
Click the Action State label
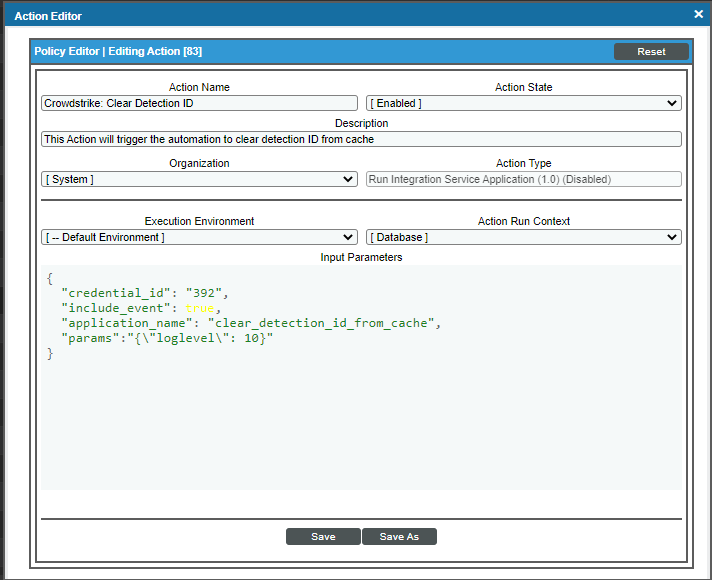pyautogui.click(x=524, y=87)
